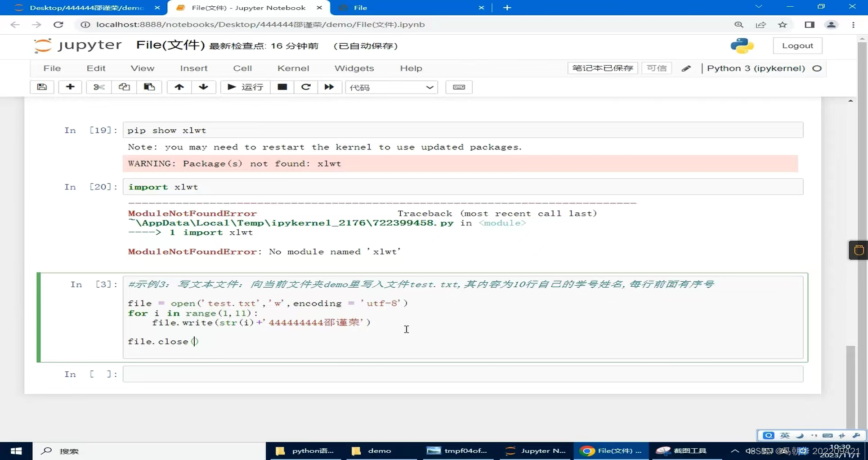
Task: Click the 运行 run button
Action: click(245, 87)
